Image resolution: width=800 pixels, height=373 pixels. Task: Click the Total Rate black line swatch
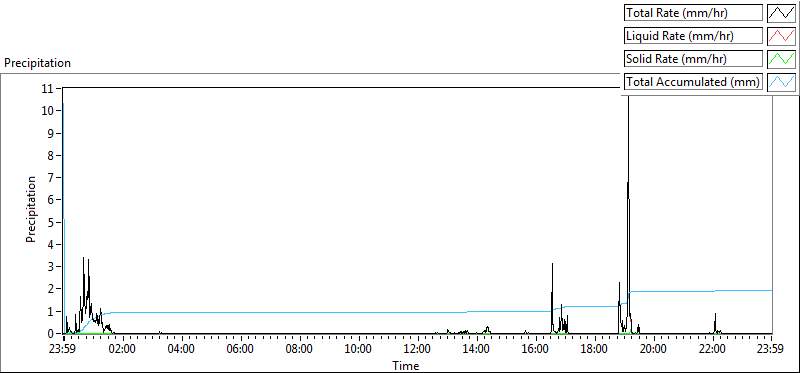coord(782,13)
